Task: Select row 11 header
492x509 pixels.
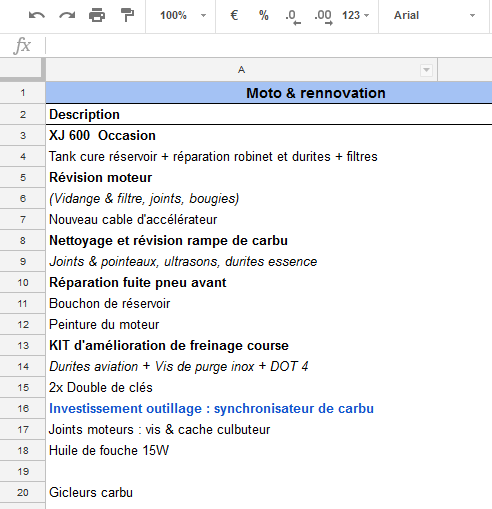Action: [22, 303]
